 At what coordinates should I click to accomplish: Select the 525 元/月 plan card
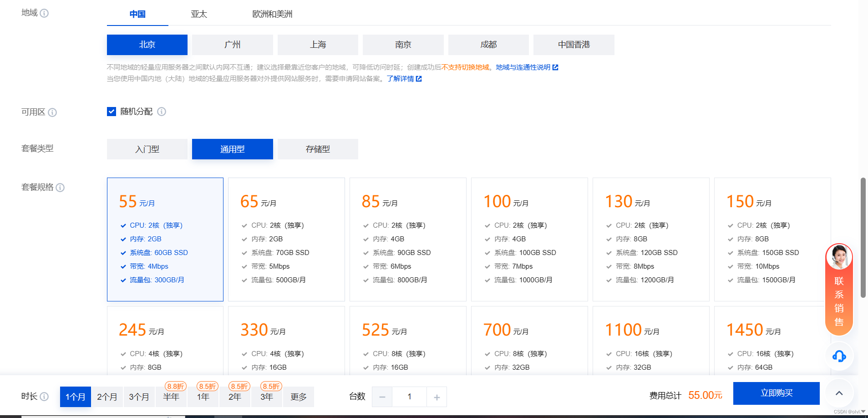pyautogui.click(x=408, y=341)
